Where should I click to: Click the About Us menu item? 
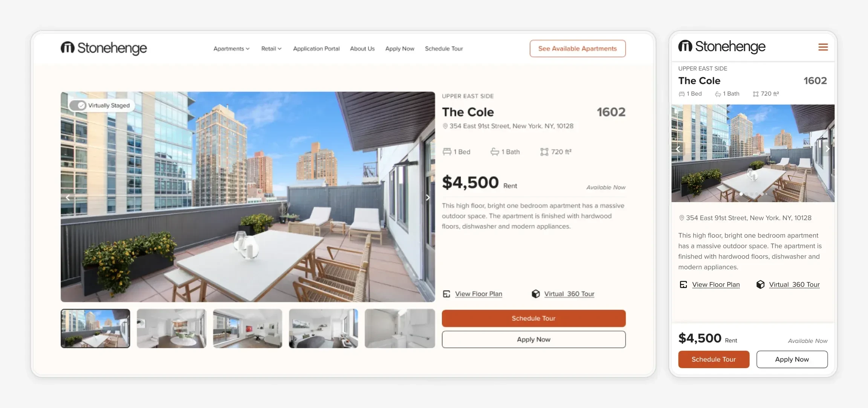click(362, 48)
